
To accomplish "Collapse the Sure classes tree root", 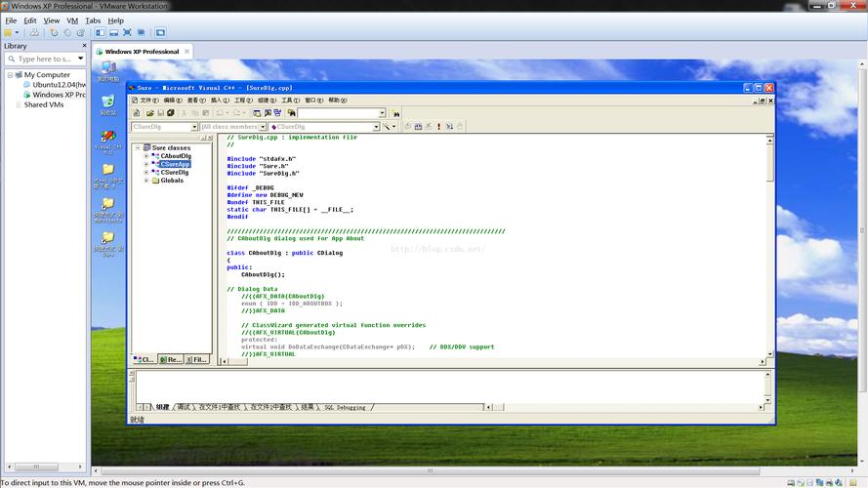I will 138,147.
